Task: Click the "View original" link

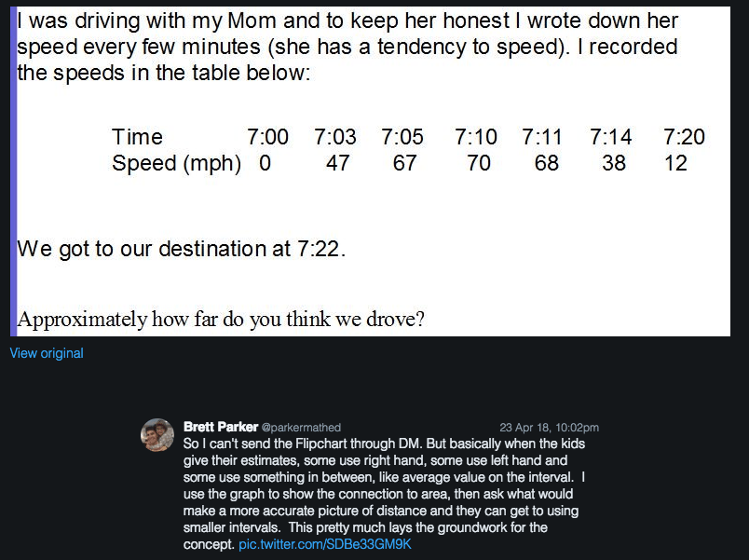Action: click(x=47, y=353)
